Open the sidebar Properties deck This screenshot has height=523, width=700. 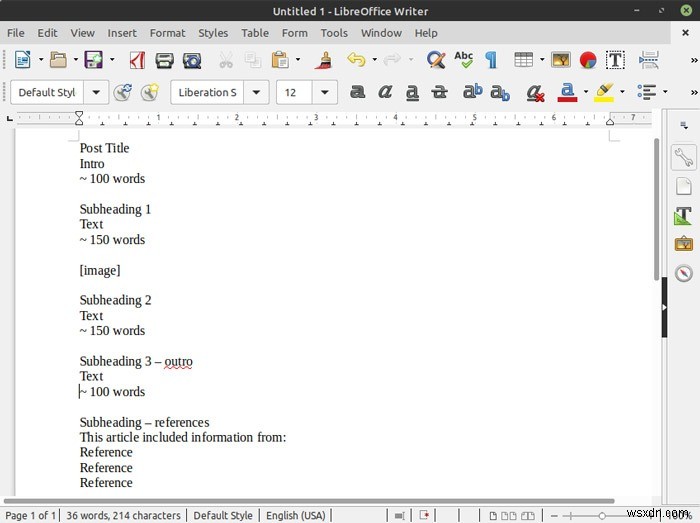pyautogui.click(x=683, y=157)
